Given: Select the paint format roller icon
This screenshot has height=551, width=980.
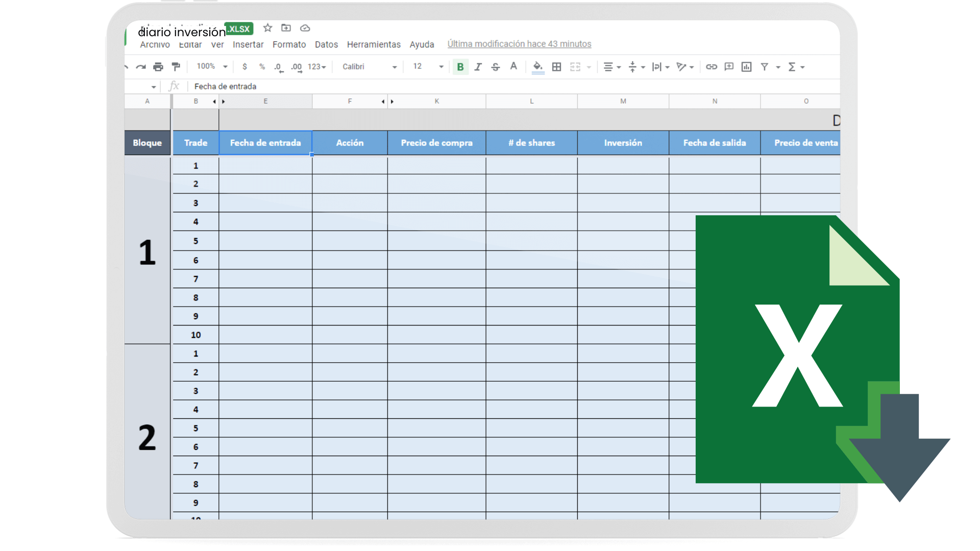Looking at the screenshot, I should [176, 67].
